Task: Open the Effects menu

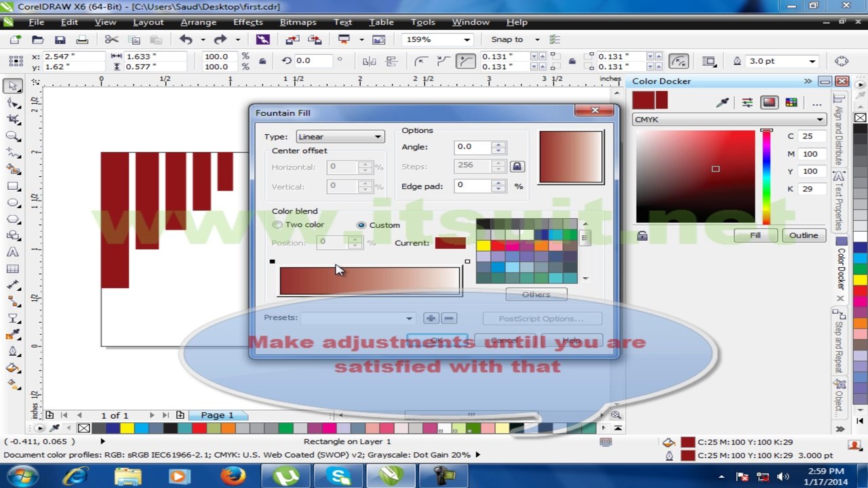Action: [x=248, y=22]
